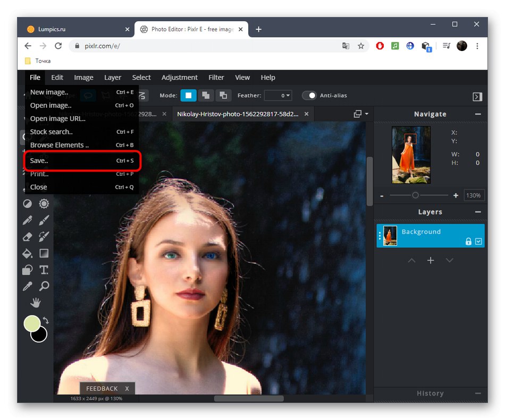Close the Nikolay-Hristov-photo-1562292817 document tab
The image size is (505, 420).
tap(307, 114)
